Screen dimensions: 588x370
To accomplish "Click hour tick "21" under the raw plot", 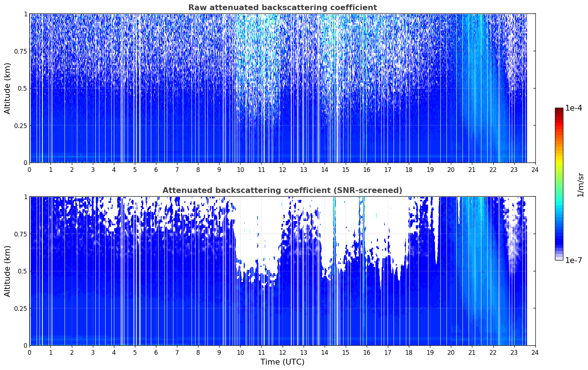I will [472, 169].
